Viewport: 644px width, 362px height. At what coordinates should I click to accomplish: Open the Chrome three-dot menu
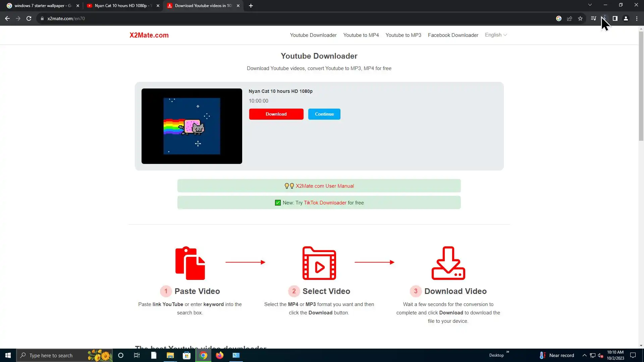point(637,18)
